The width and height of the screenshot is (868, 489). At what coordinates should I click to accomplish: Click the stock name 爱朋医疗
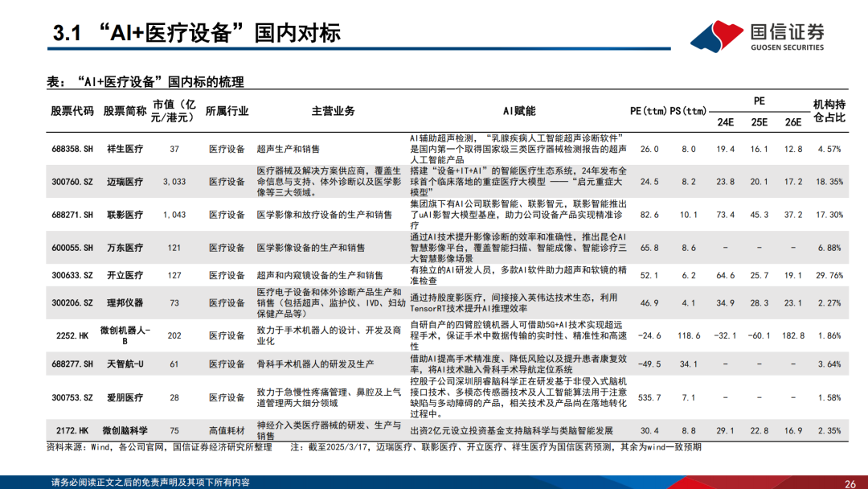click(125, 397)
